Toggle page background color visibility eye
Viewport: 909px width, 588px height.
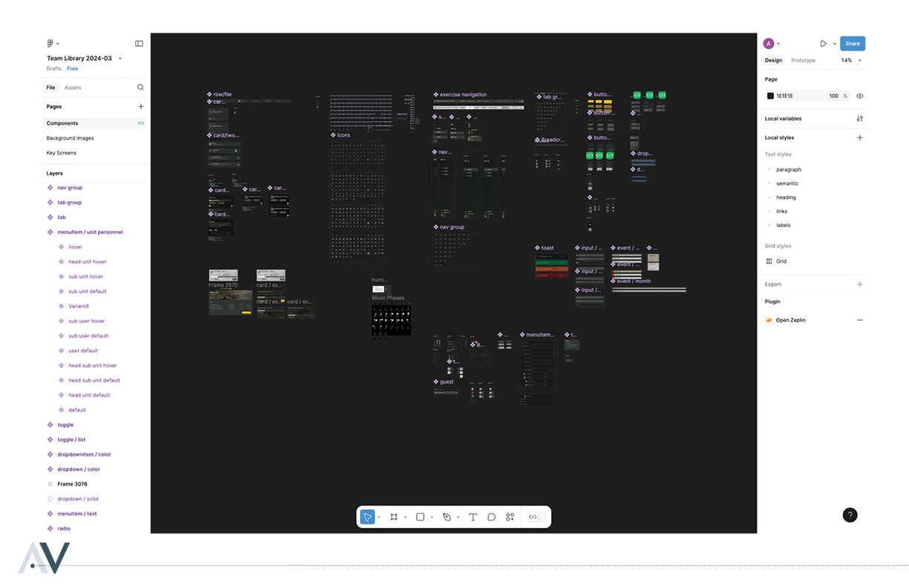click(860, 96)
